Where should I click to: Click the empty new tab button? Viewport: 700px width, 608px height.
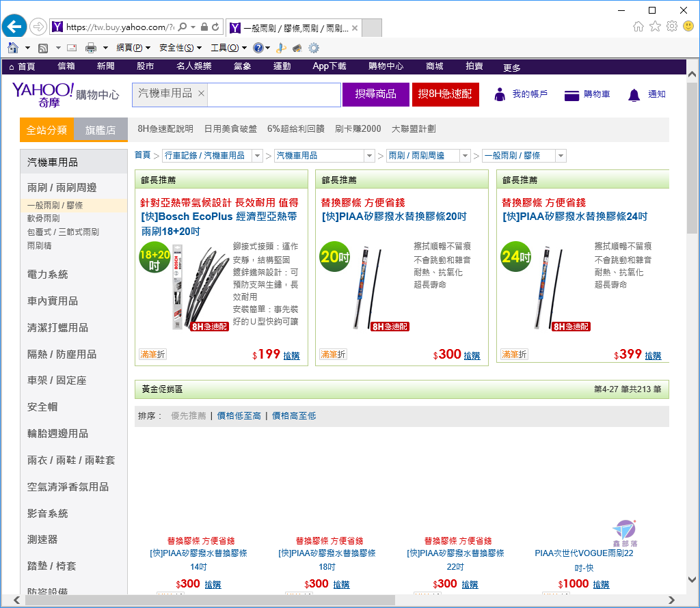[372, 27]
